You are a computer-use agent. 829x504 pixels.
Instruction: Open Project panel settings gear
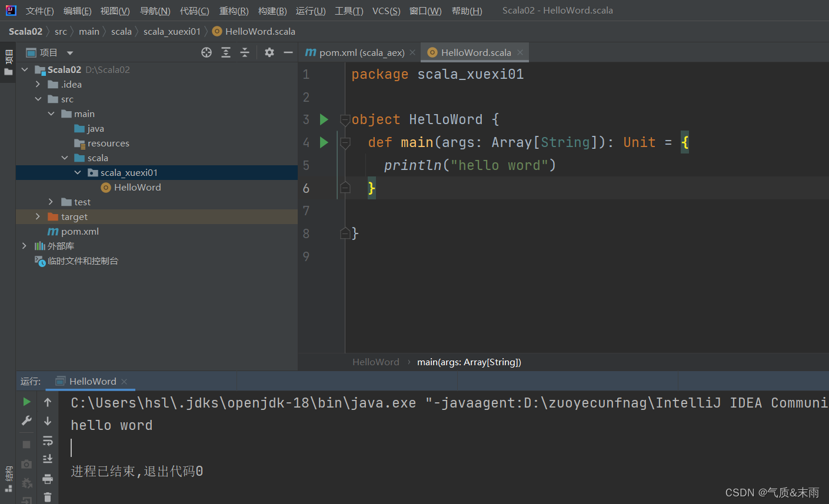point(269,52)
